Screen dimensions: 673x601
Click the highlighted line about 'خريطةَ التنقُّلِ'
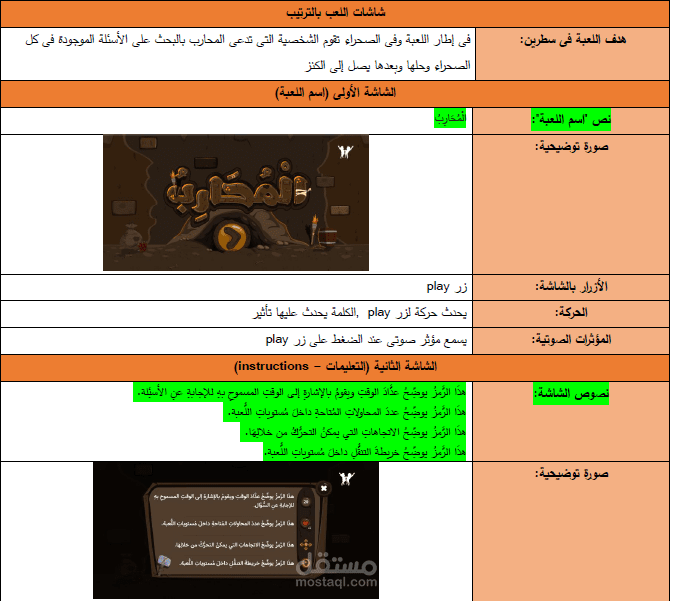(365, 452)
